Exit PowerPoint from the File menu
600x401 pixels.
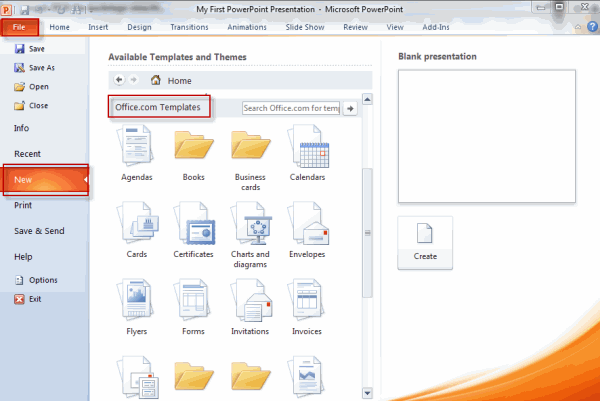pos(28,299)
